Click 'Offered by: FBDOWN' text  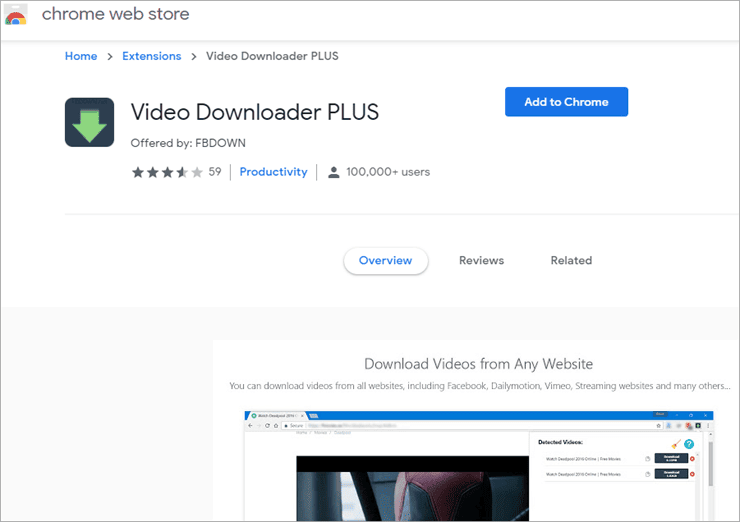tap(188, 143)
